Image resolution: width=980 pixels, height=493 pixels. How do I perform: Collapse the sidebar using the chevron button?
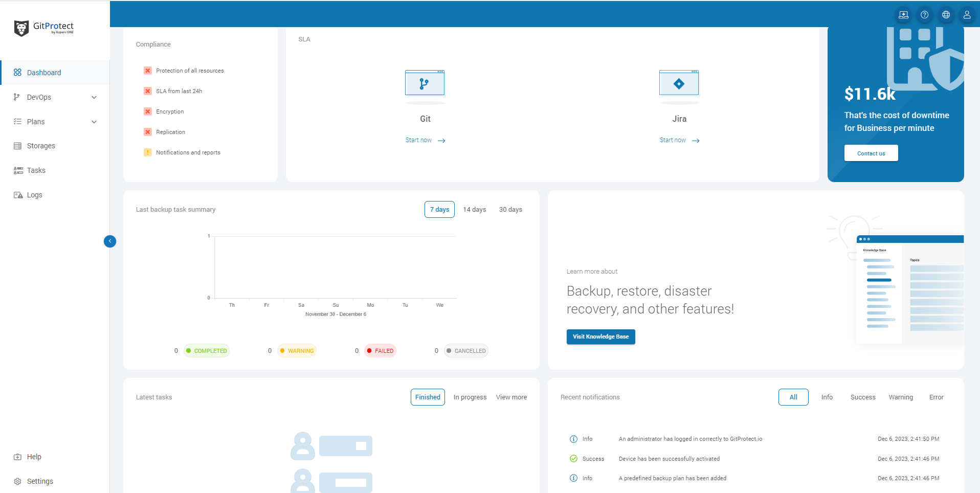pyautogui.click(x=110, y=241)
